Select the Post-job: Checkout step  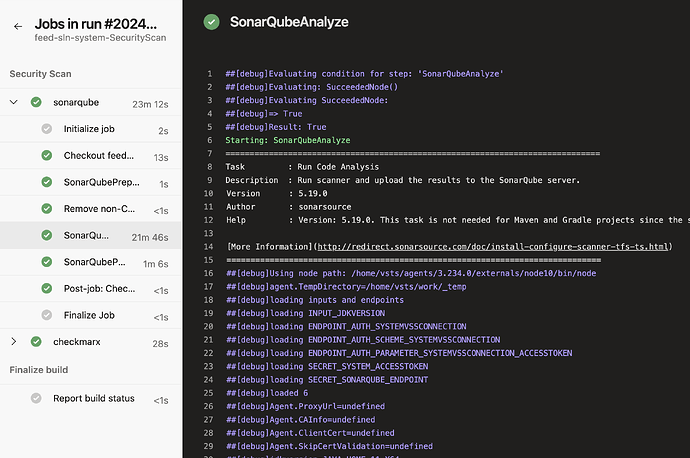99,289
